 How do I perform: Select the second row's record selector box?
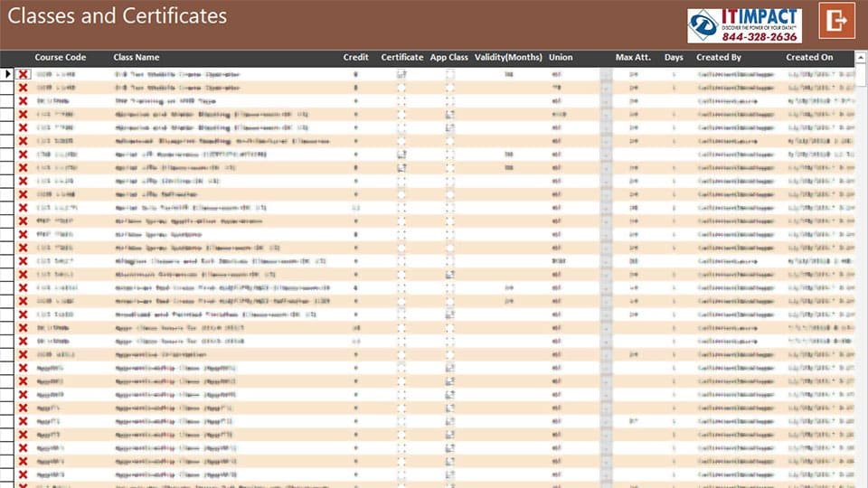[7, 88]
